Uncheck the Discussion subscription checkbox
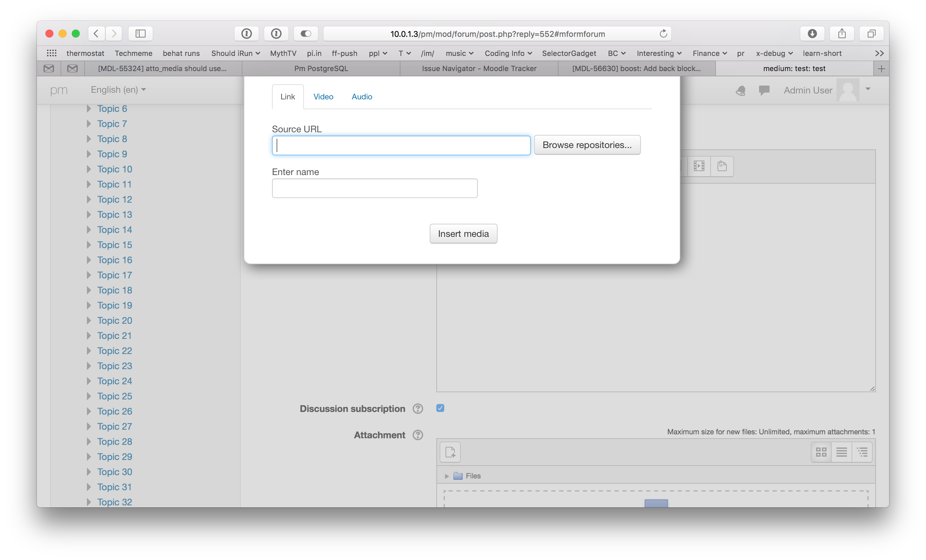Image resolution: width=926 pixels, height=560 pixels. tap(441, 408)
